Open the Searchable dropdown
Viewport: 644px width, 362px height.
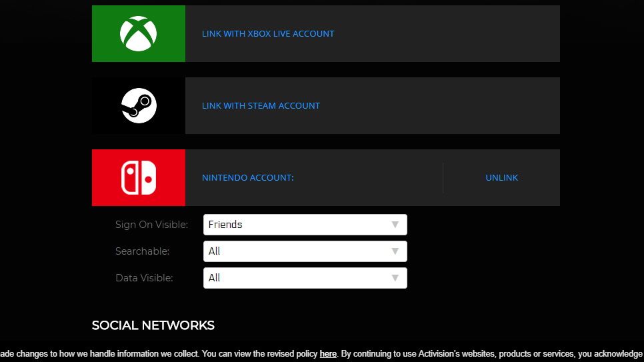(305, 251)
